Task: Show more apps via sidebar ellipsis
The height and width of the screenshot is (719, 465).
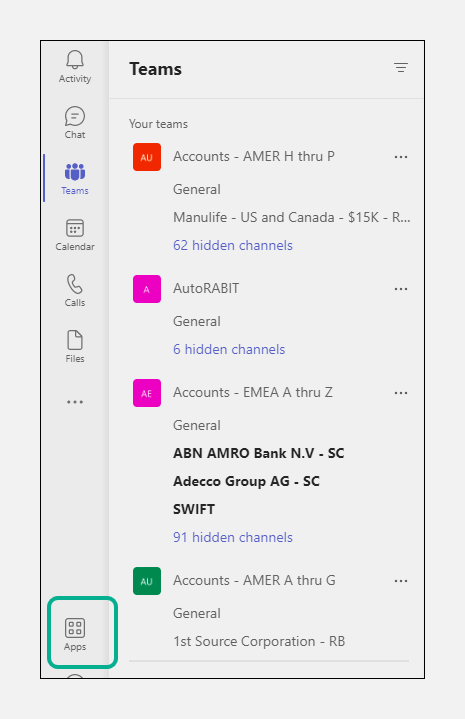Action: click(75, 402)
